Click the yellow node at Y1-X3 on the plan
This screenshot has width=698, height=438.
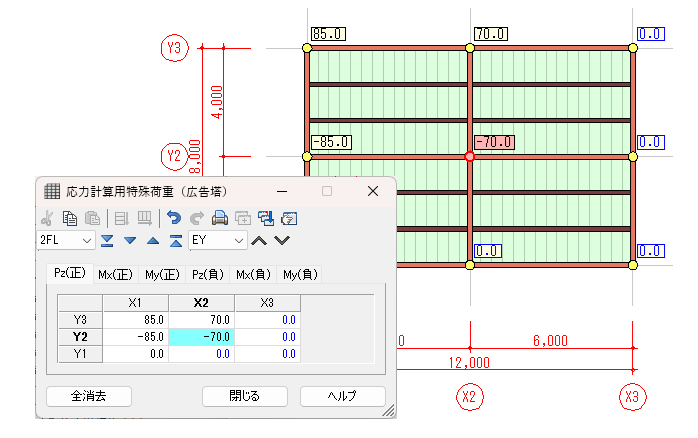click(633, 265)
